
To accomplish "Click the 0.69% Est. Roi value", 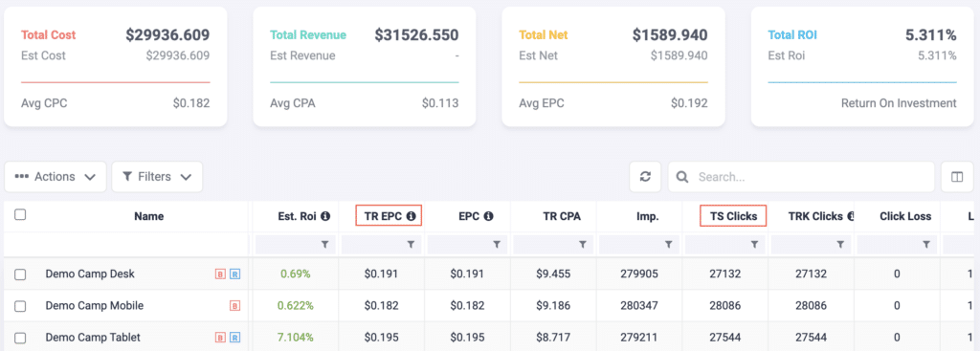I will tap(295, 274).
